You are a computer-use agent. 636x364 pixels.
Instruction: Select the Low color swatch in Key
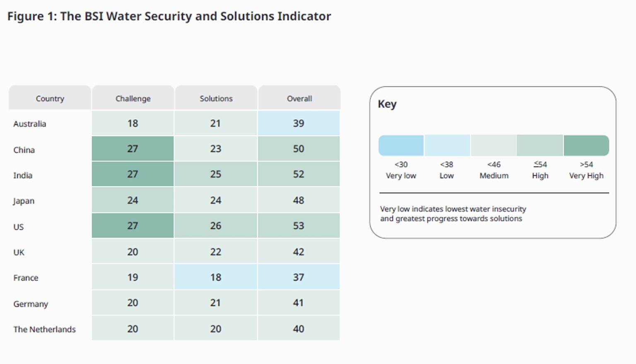coord(447,146)
